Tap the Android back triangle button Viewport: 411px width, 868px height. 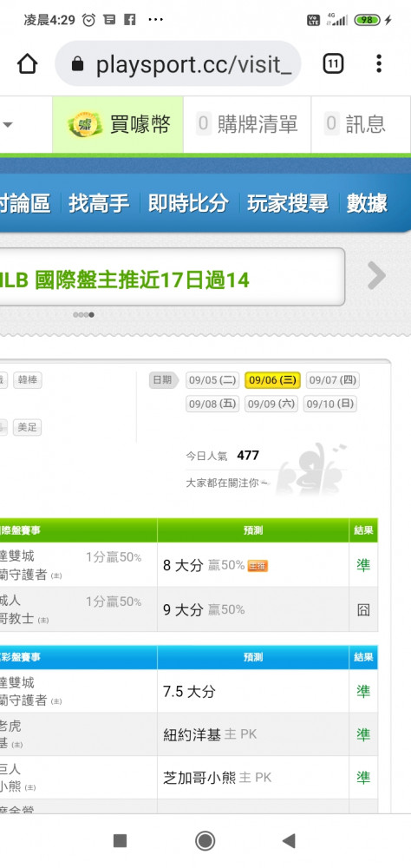point(289,841)
